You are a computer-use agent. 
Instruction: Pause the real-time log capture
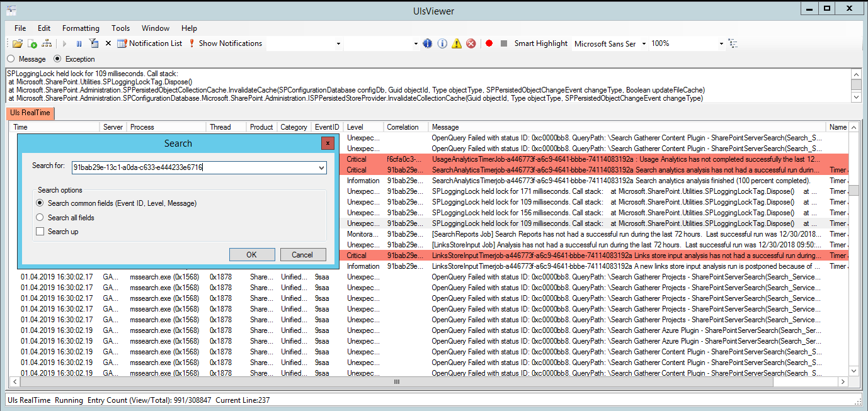coord(79,43)
